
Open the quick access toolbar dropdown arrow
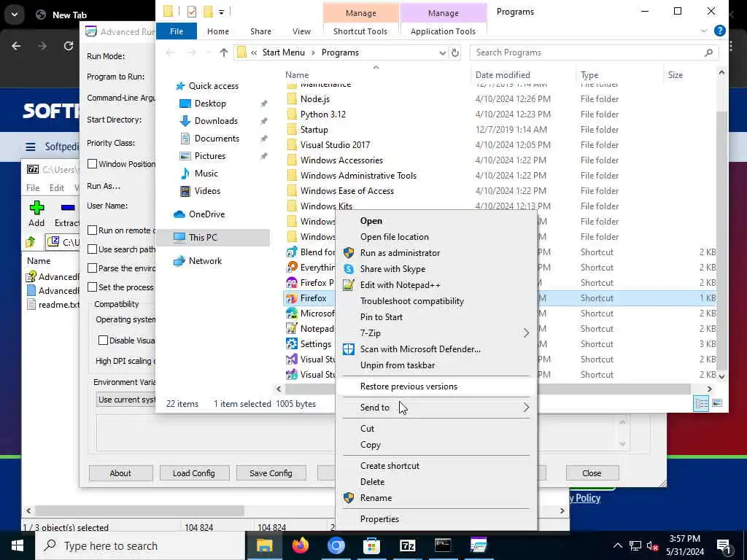tap(222, 12)
